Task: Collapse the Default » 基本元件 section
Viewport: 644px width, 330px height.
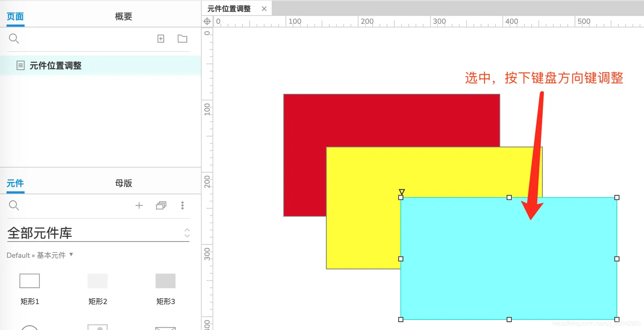Action: [x=40, y=255]
